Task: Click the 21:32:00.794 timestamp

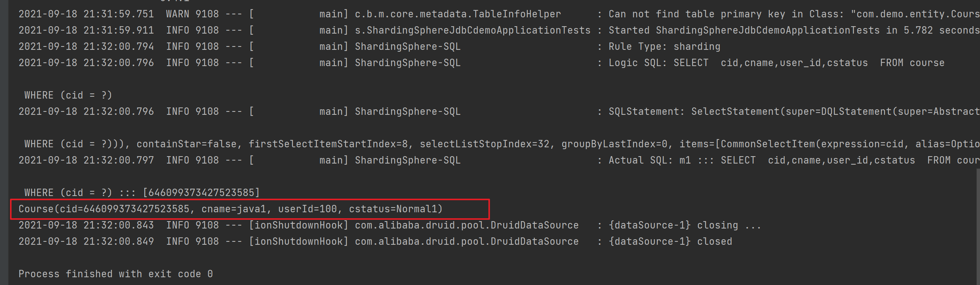Action: point(118,47)
